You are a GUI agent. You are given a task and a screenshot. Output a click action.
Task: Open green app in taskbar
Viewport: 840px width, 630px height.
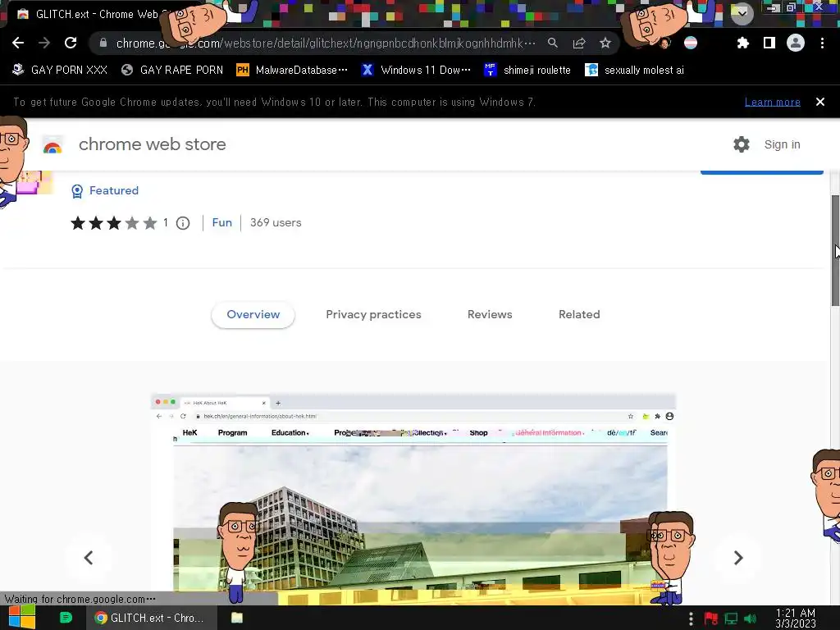point(66,618)
